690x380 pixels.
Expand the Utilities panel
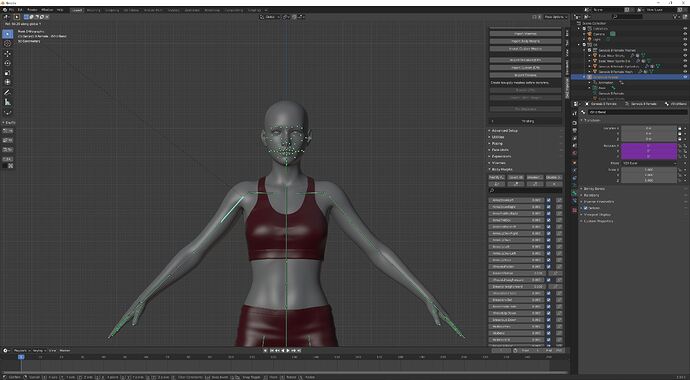497,137
